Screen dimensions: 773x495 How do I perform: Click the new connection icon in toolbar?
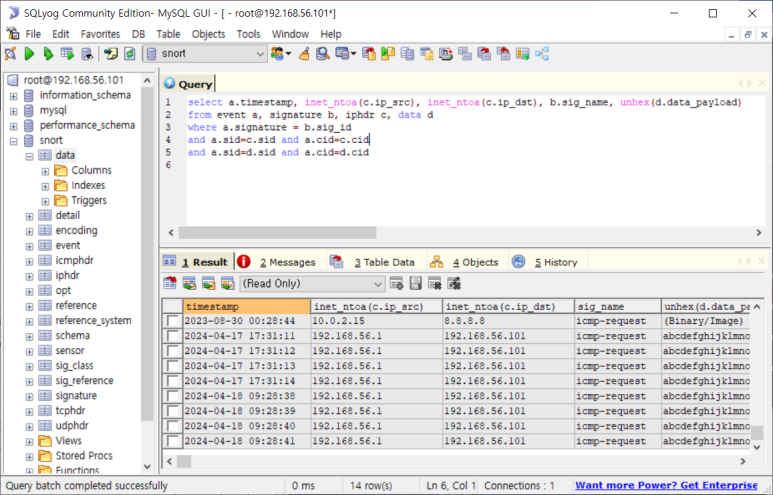pyautogui.click(x=10, y=53)
